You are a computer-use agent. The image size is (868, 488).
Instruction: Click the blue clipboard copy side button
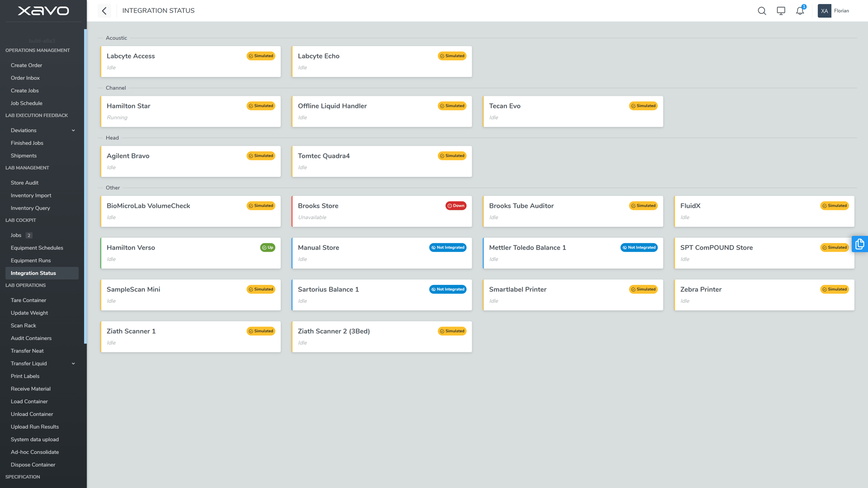point(860,244)
